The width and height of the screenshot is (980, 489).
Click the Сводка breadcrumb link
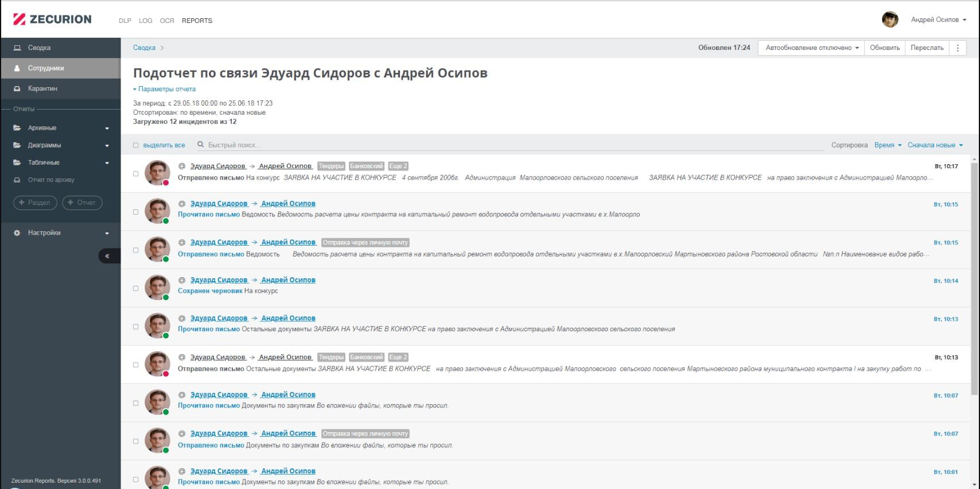[144, 48]
